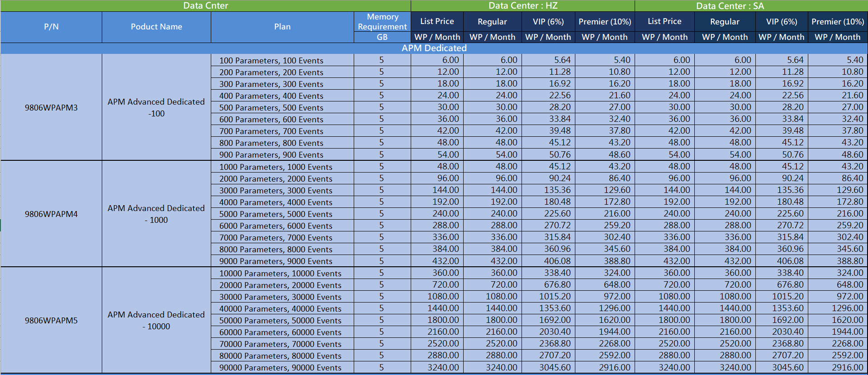Select the 'Data Cnter' header cell
This screenshot has width=868, height=375.
[205, 5]
